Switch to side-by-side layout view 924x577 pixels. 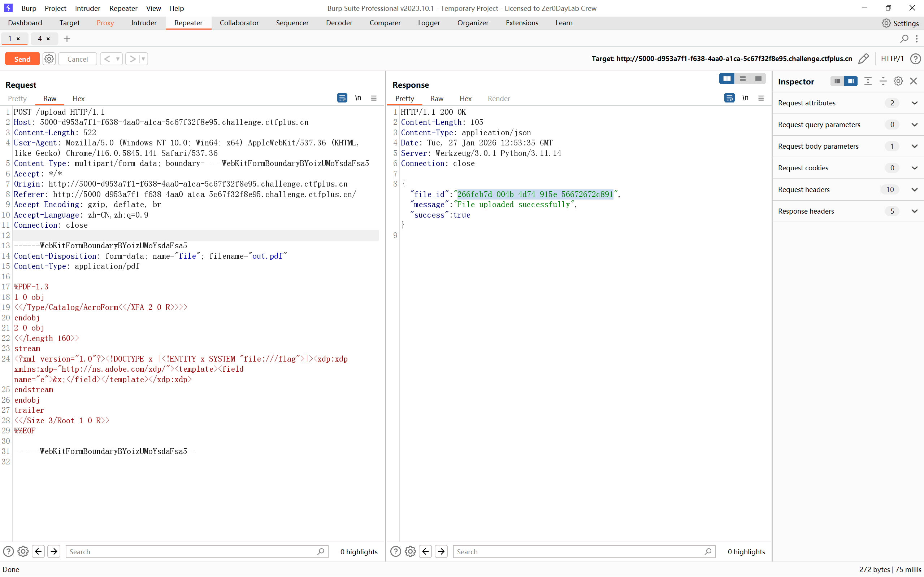point(726,79)
